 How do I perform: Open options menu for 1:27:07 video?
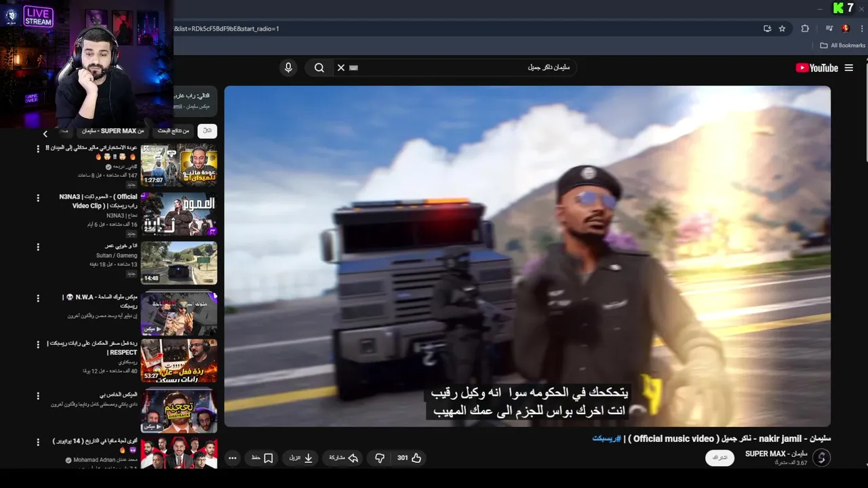click(38, 149)
